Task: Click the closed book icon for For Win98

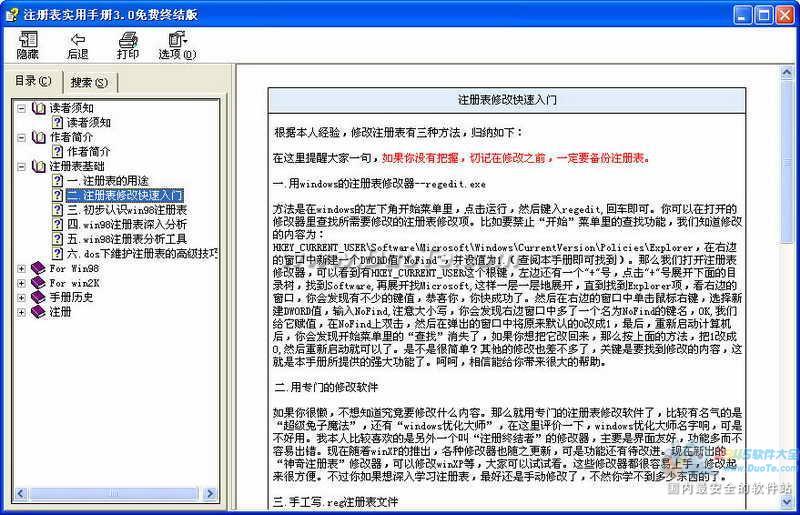Action: tap(38, 268)
